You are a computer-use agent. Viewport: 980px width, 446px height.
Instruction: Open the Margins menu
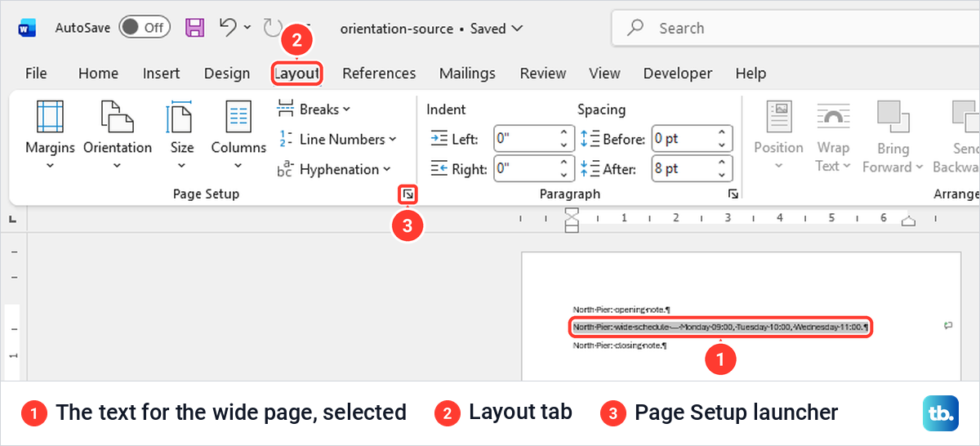pos(50,135)
